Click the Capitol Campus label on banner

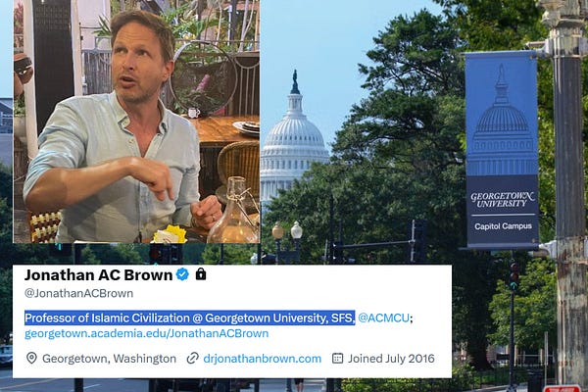pyautogui.click(x=503, y=226)
